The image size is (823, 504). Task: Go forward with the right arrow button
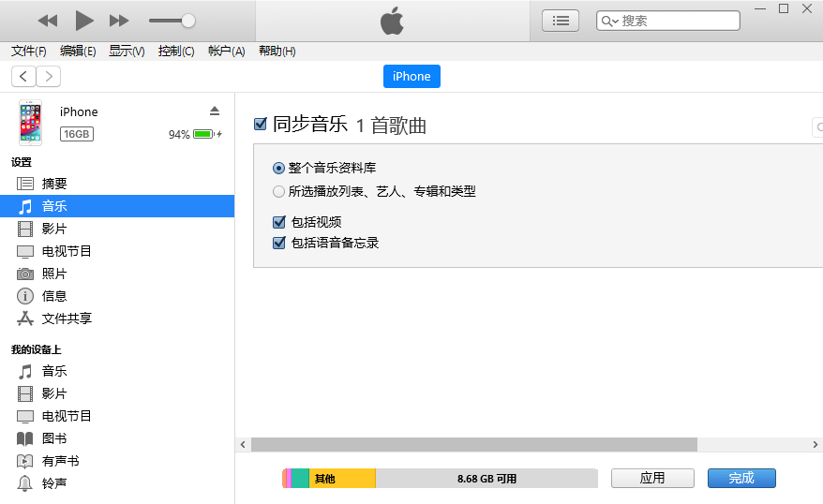point(49,77)
